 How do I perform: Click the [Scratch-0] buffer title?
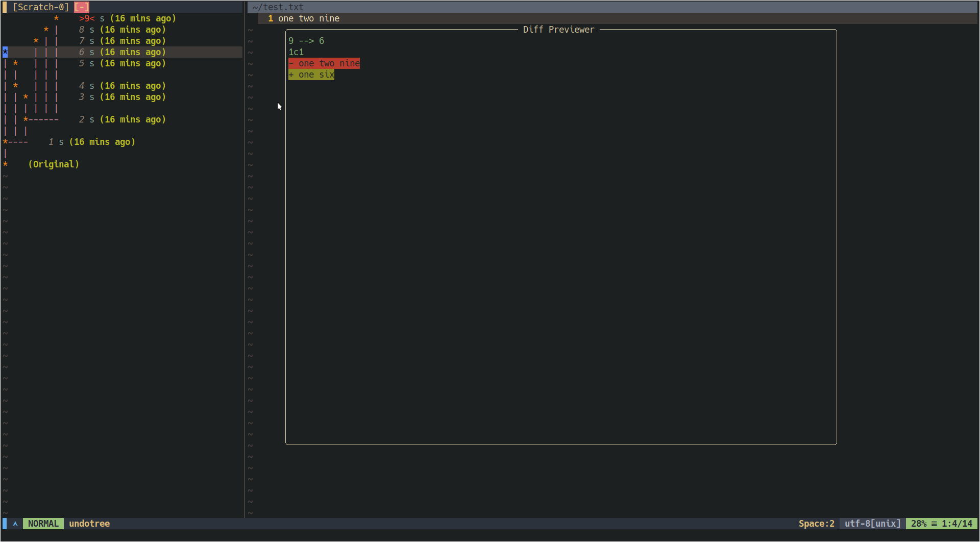coord(41,7)
